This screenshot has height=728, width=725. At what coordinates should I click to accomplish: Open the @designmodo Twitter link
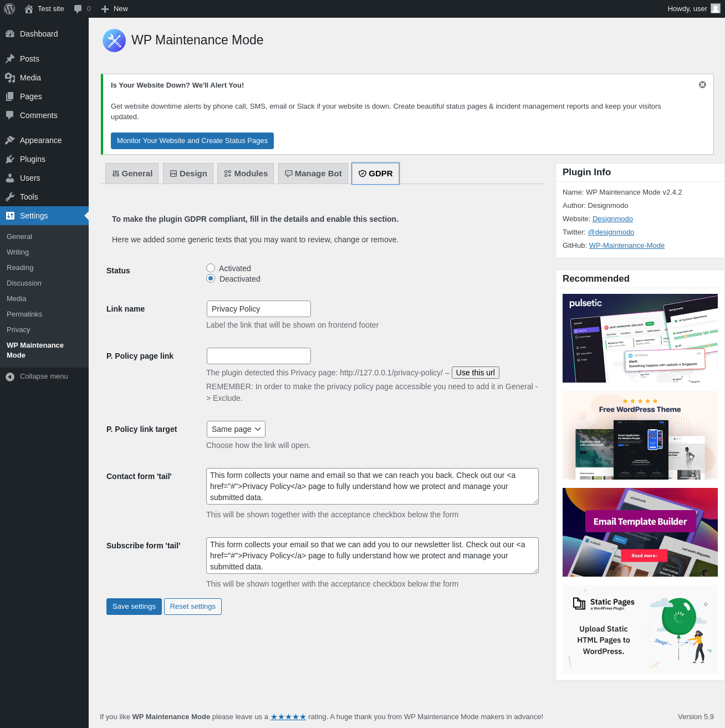coord(611,232)
